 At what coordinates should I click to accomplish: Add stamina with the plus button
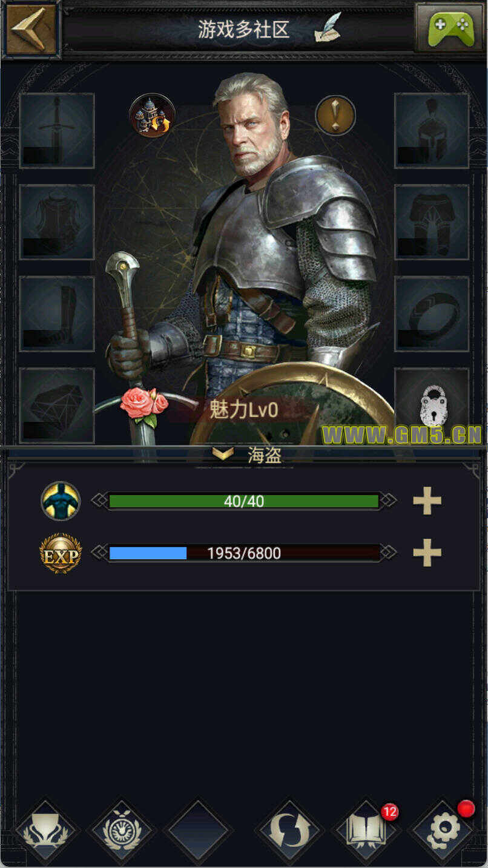pyautogui.click(x=427, y=501)
